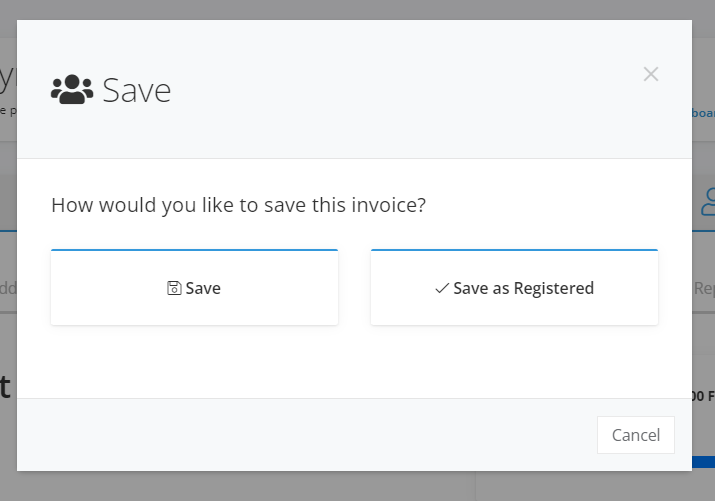Click the checkmark icon on Save as Registered
715x501 pixels.
point(442,288)
